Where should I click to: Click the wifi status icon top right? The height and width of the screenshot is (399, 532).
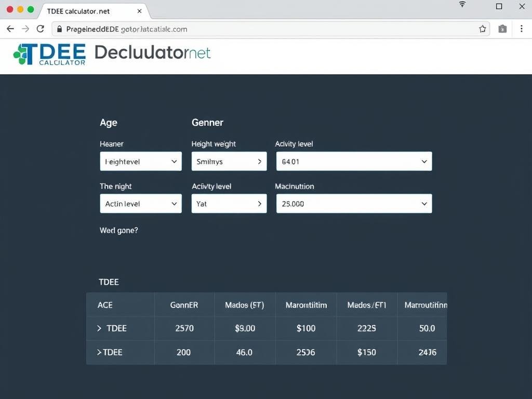(462, 5)
